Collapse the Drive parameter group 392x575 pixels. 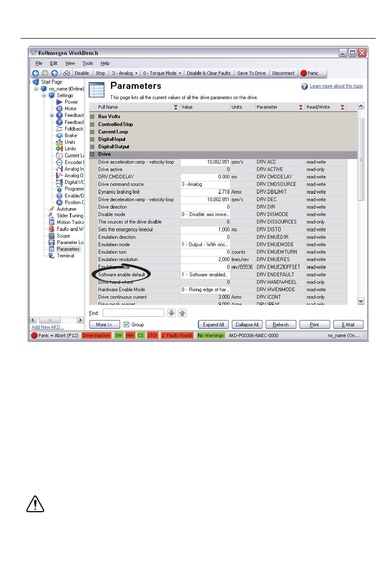pyautogui.click(x=92, y=154)
